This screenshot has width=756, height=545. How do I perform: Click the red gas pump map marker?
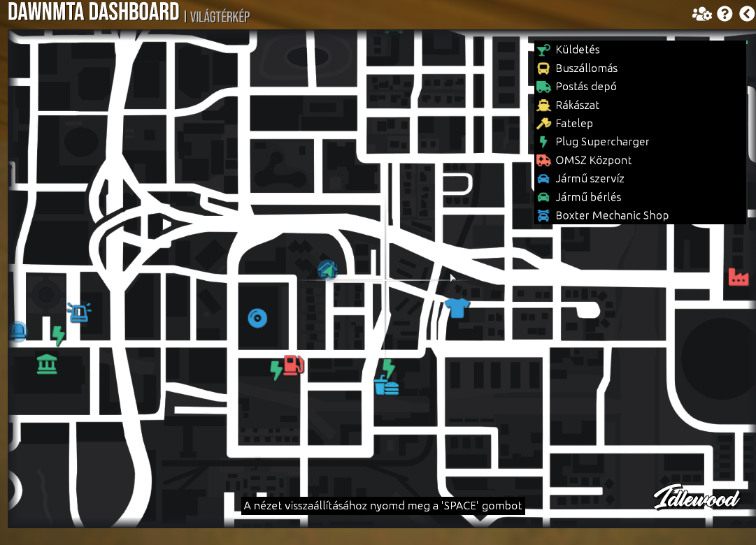tap(293, 365)
